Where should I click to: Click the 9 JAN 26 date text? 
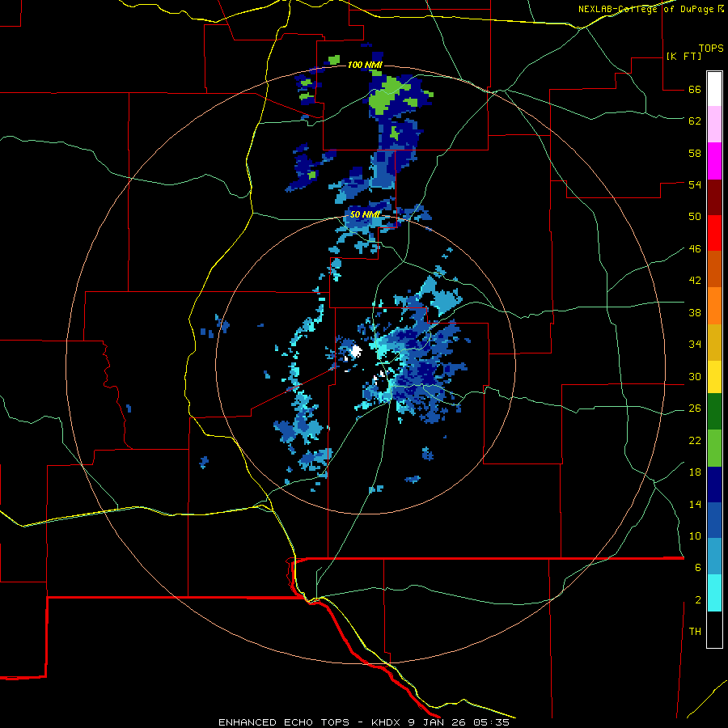437,722
